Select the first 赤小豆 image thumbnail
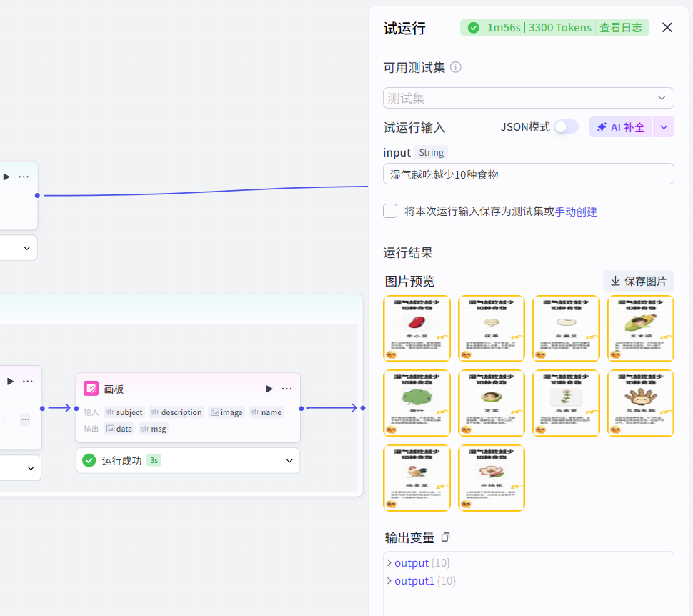Image resolution: width=693 pixels, height=616 pixels. [417, 328]
